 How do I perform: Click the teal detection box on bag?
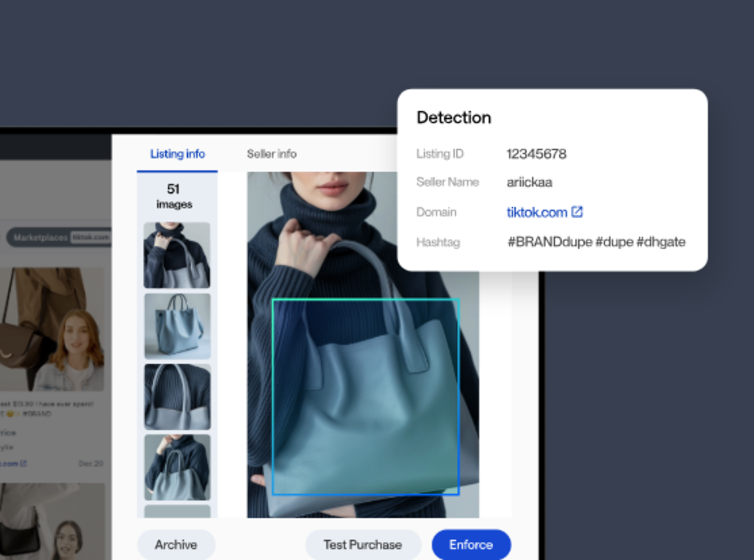point(366,397)
